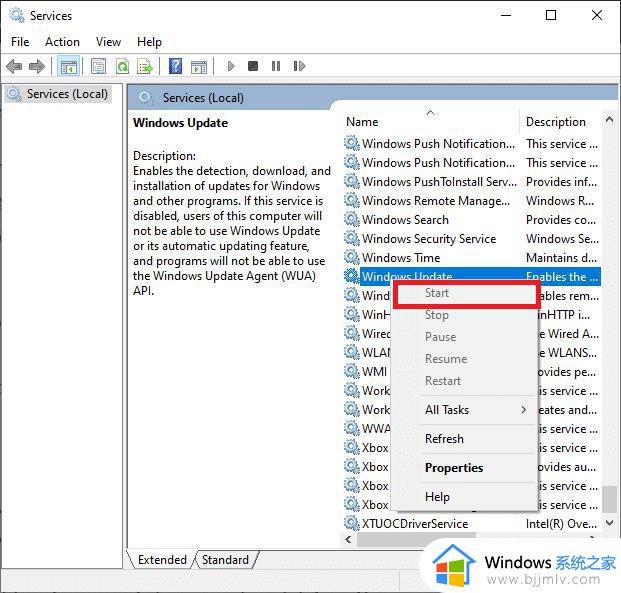Switch to the Extended tab

point(162,560)
